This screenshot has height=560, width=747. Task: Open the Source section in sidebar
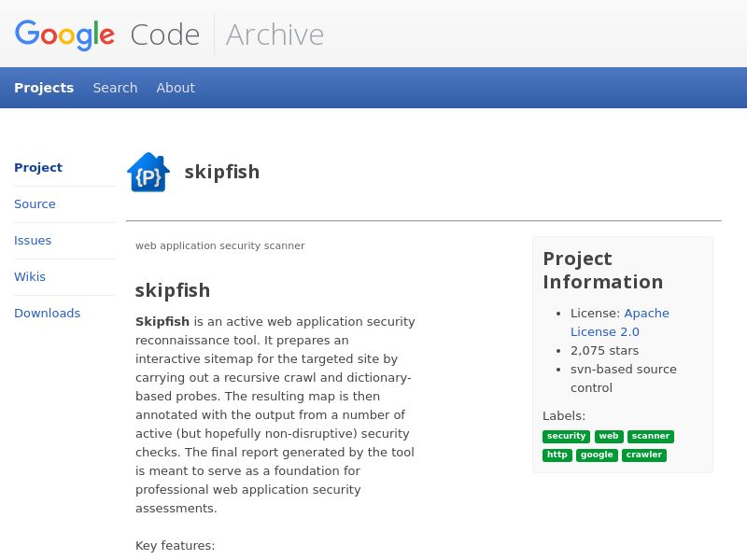(x=35, y=204)
